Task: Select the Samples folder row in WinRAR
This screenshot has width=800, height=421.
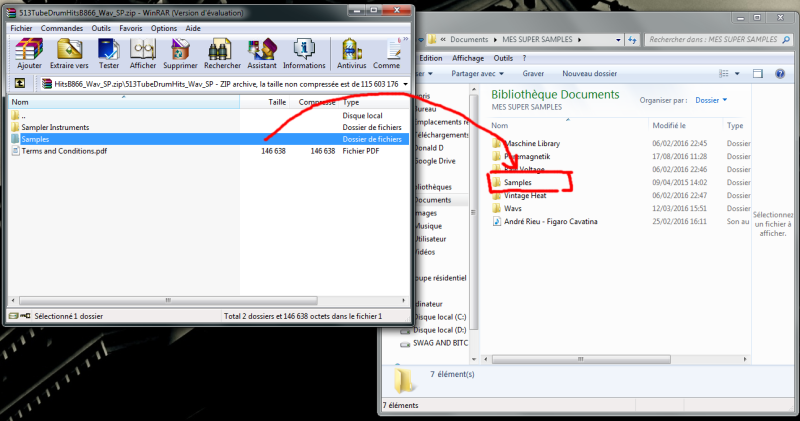Action: point(208,139)
